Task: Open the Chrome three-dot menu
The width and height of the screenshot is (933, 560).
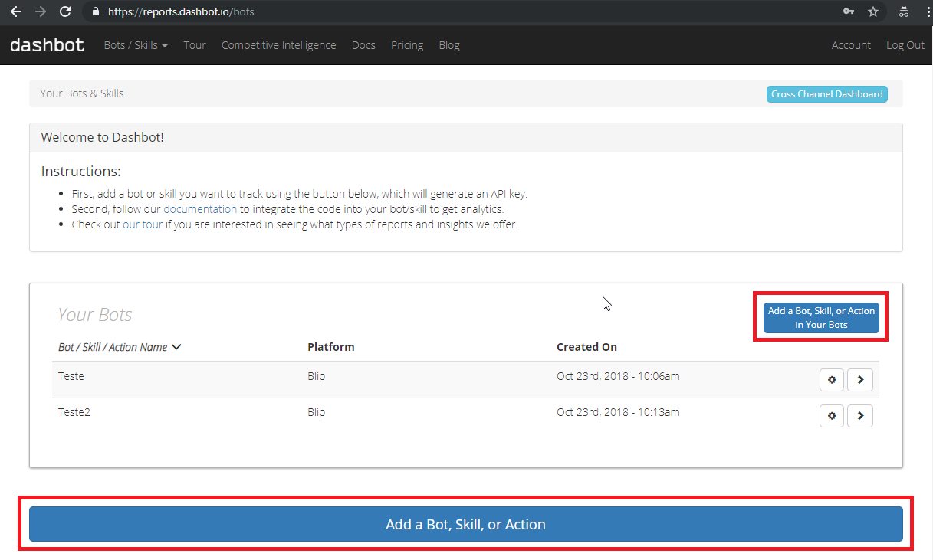Action: click(x=927, y=11)
